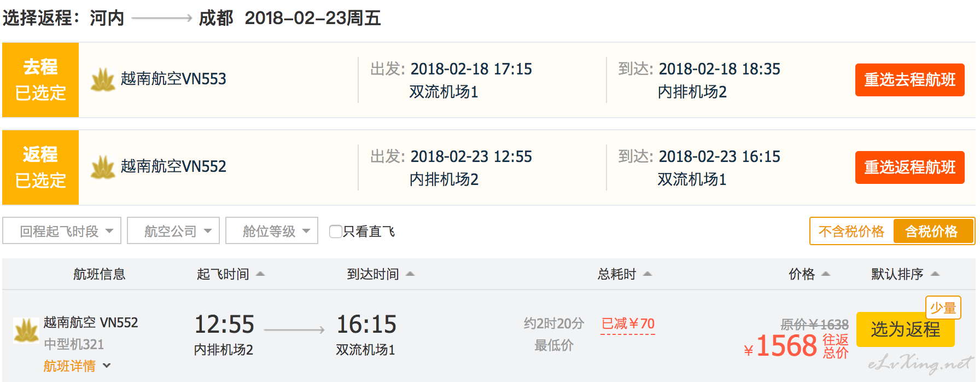The image size is (980, 382).
Task: Click 重选返程航班 button
Action: [x=910, y=167]
